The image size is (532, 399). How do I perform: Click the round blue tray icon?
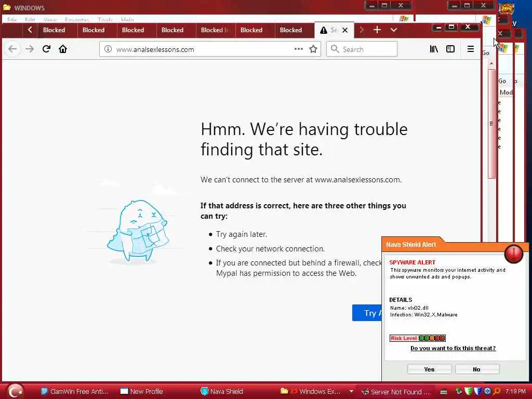click(487, 391)
